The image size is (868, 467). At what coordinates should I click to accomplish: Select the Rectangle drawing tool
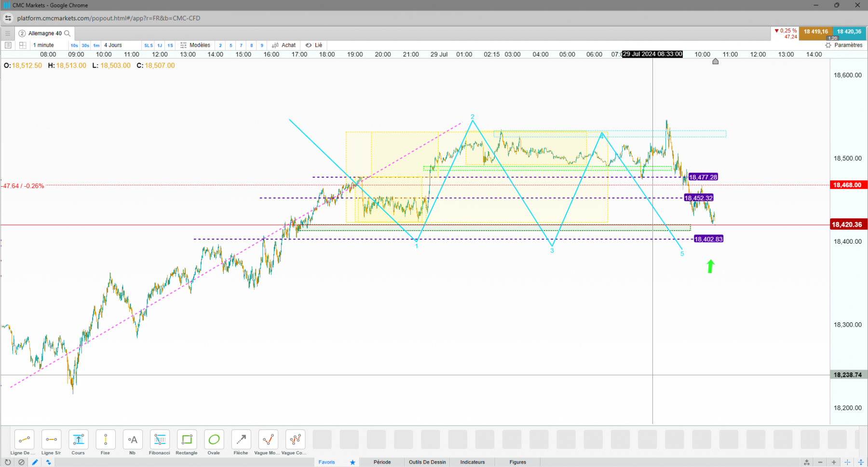pyautogui.click(x=187, y=442)
